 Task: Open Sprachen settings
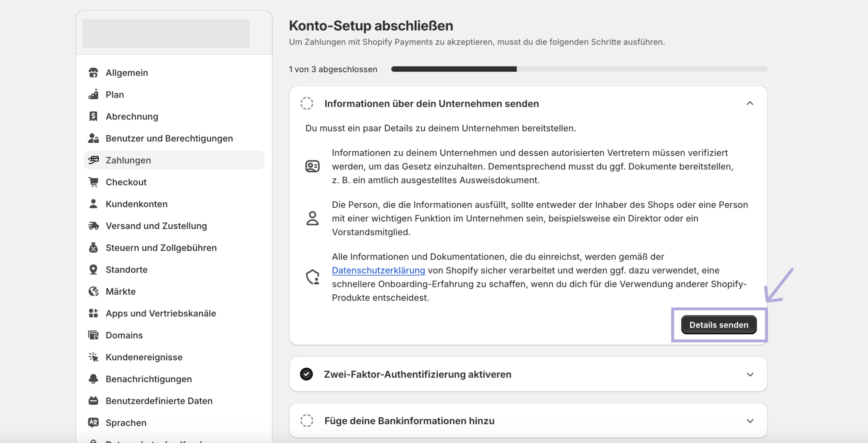click(174, 423)
